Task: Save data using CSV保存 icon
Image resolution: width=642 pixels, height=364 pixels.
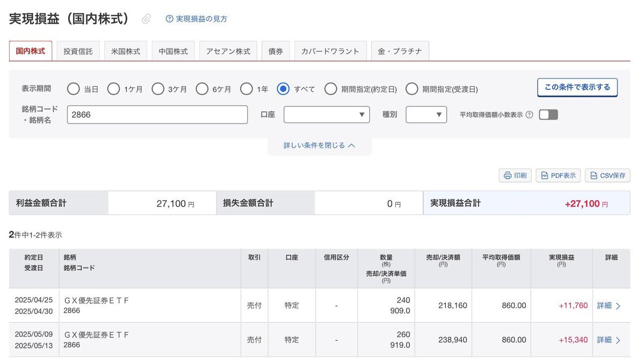Action: point(593,175)
